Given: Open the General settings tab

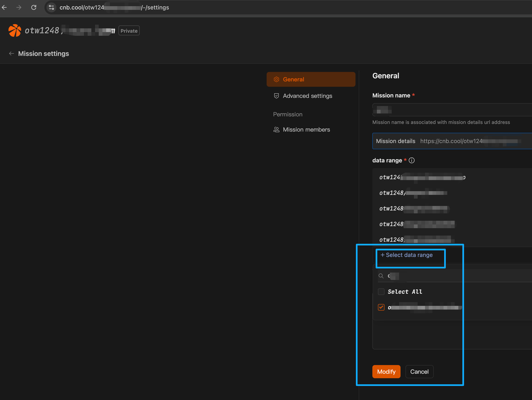Looking at the screenshot, I should 311,79.
